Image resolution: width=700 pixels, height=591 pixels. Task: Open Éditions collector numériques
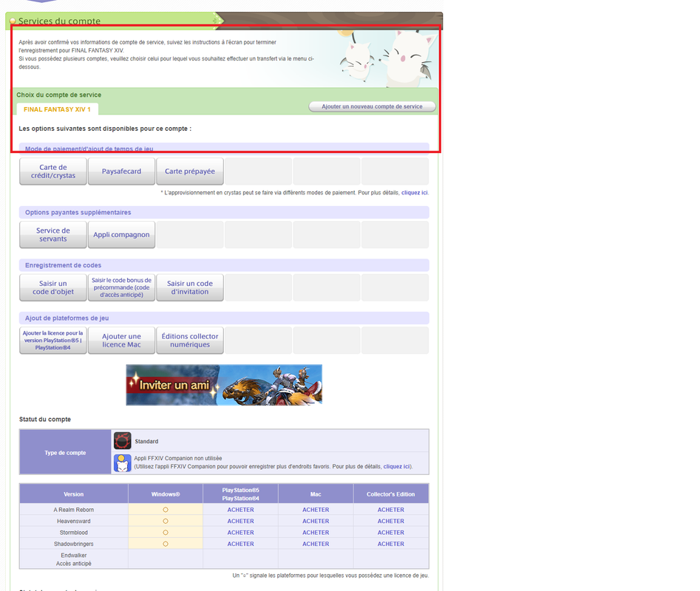pyautogui.click(x=190, y=341)
